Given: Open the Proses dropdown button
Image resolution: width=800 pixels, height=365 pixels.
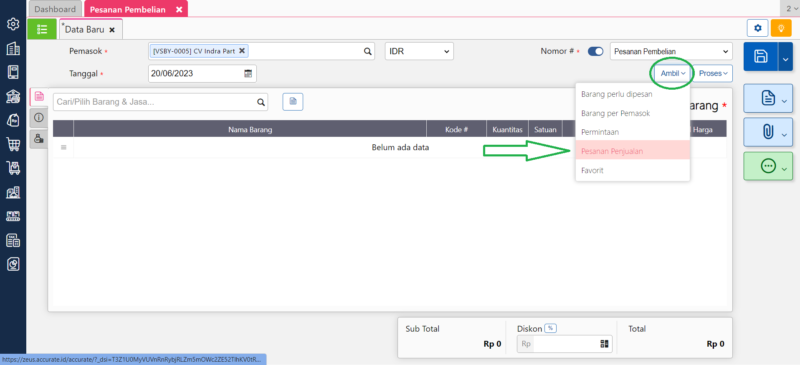Looking at the screenshot, I should click(x=713, y=74).
